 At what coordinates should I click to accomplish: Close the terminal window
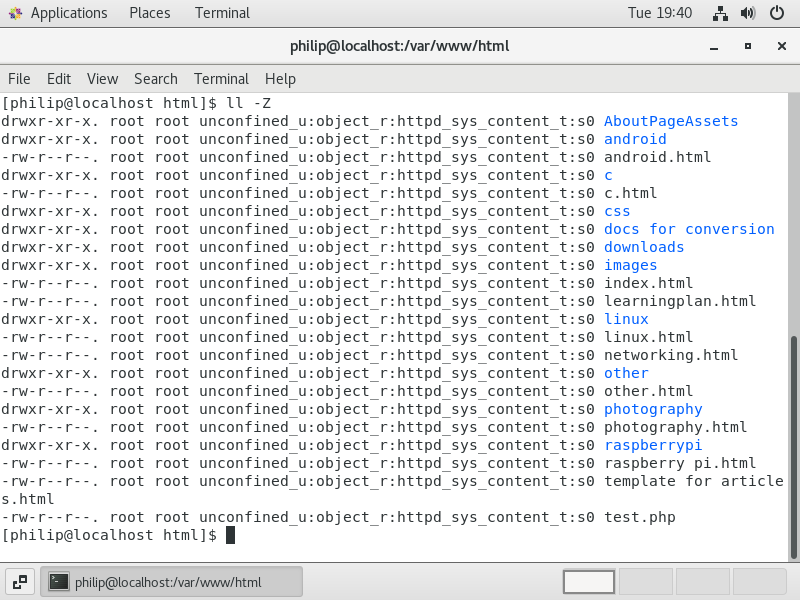781,46
